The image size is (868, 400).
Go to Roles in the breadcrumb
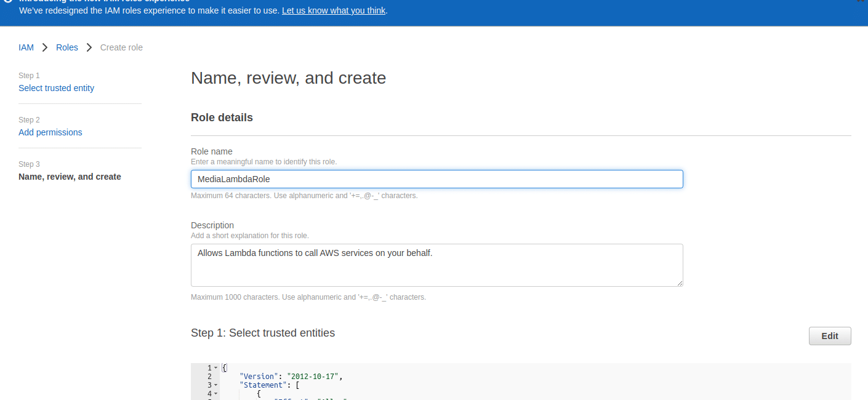pyautogui.click(x=67, y=47)
